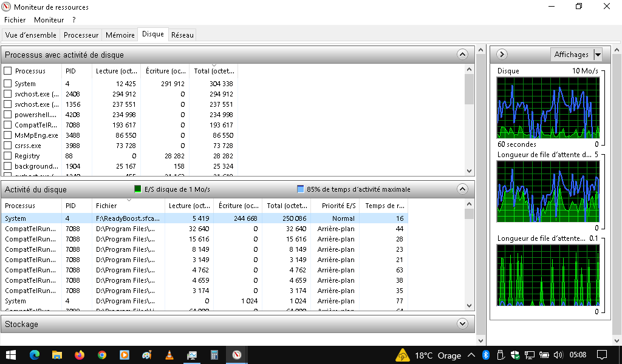Open the Moniteur menu
The width and height of the screenshot is (622, 364).
[x=49, y=20]
